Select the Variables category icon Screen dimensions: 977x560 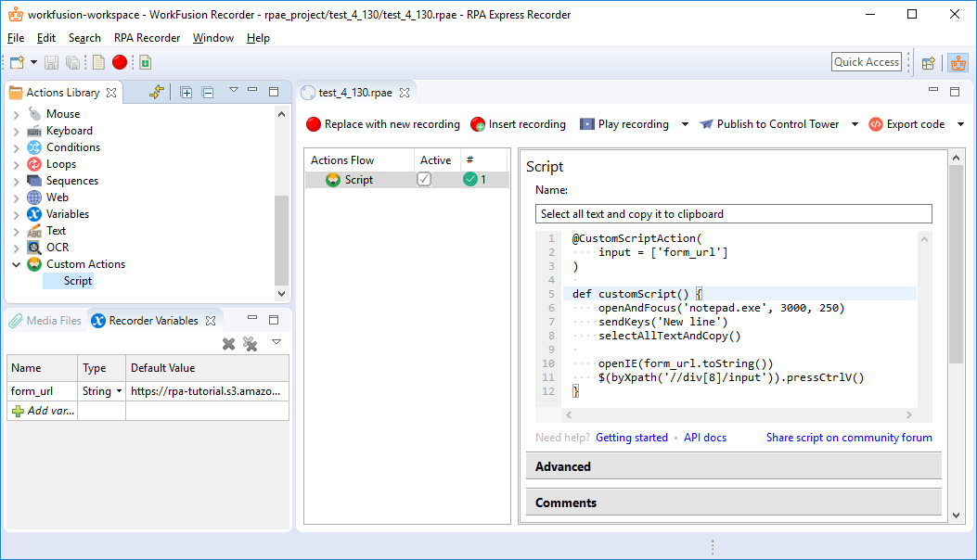click(x=34, y=213)
